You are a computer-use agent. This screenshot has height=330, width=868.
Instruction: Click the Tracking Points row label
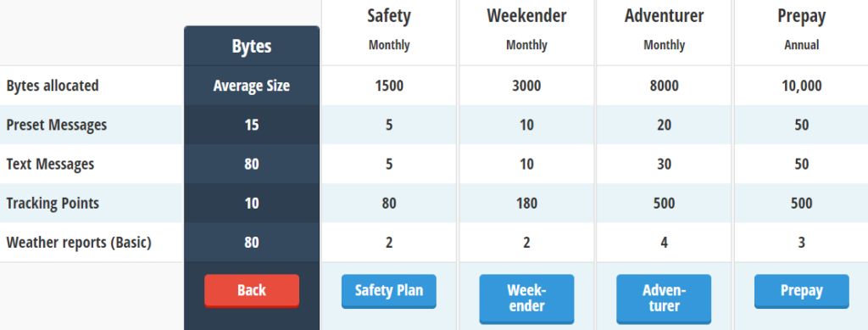click(53, 204)
